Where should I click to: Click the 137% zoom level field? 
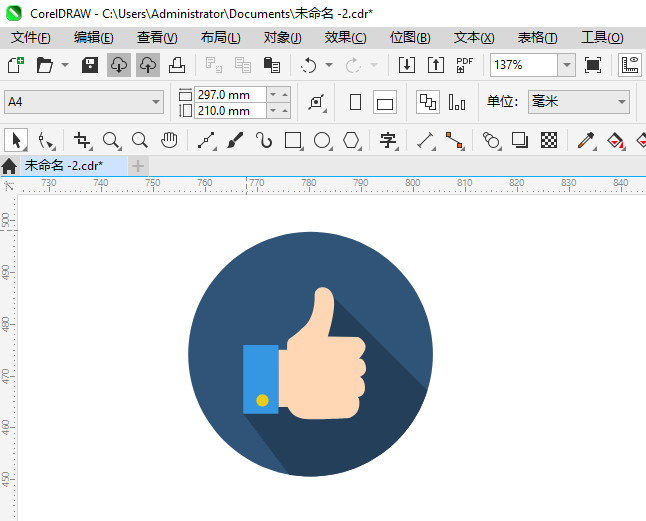point(524,65)
